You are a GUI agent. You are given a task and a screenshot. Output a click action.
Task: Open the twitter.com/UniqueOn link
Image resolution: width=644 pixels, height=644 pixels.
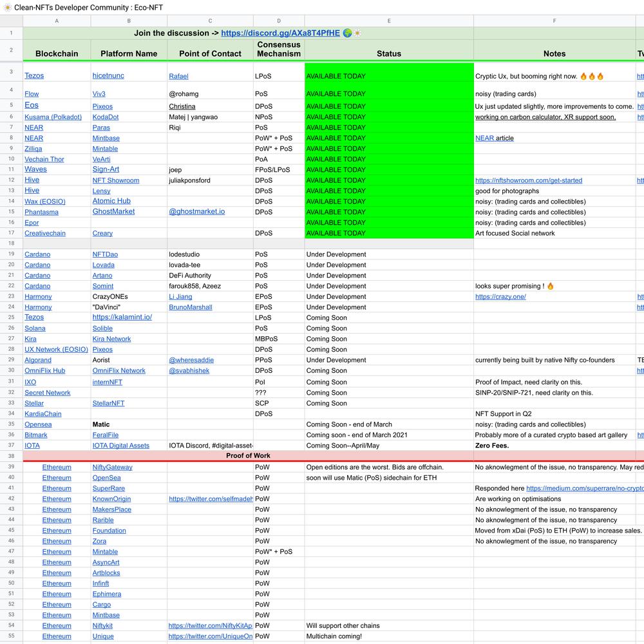pos(211,636)
